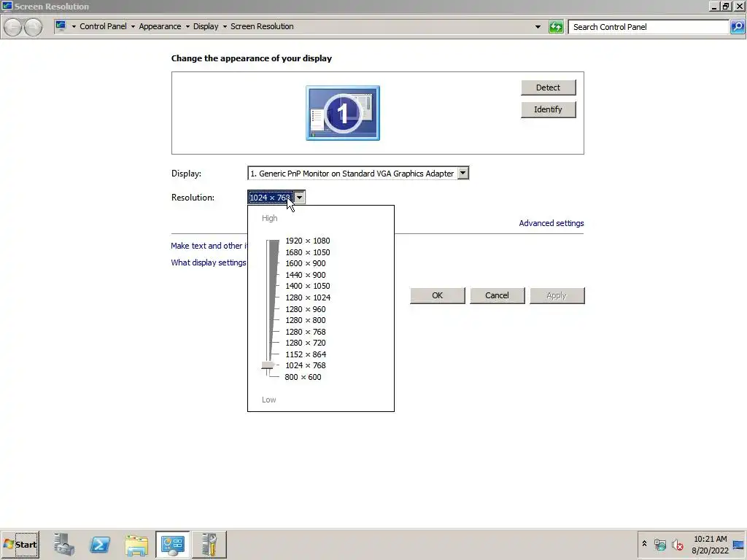Launch Windows PowerShell from taskbar
Screen dimensions: 747x560
point(100,545)
